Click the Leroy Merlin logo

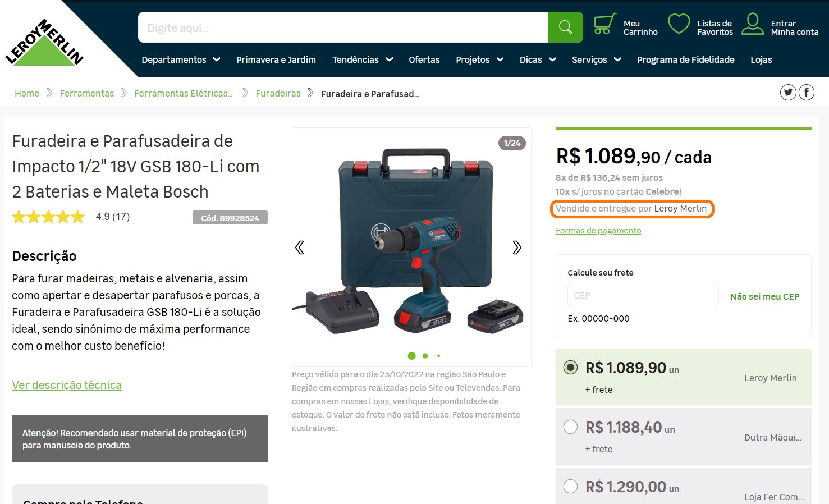tap(44, 43)
